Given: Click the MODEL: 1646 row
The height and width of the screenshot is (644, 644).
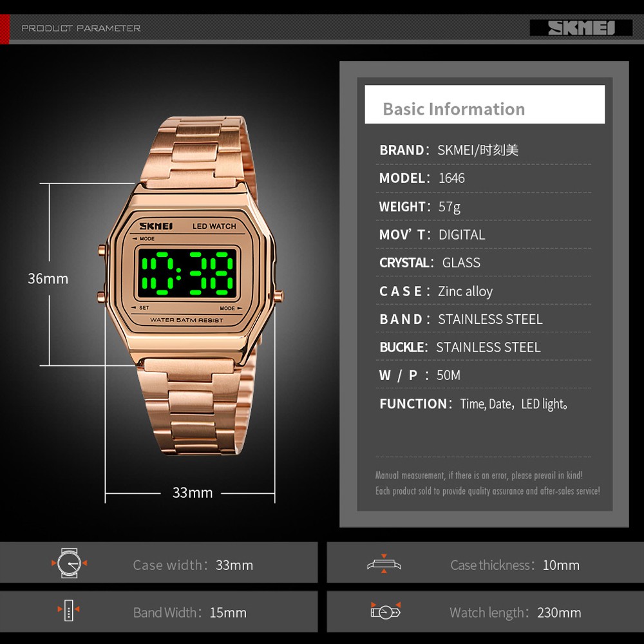Looking at the screenshot, I should point(422,178).
